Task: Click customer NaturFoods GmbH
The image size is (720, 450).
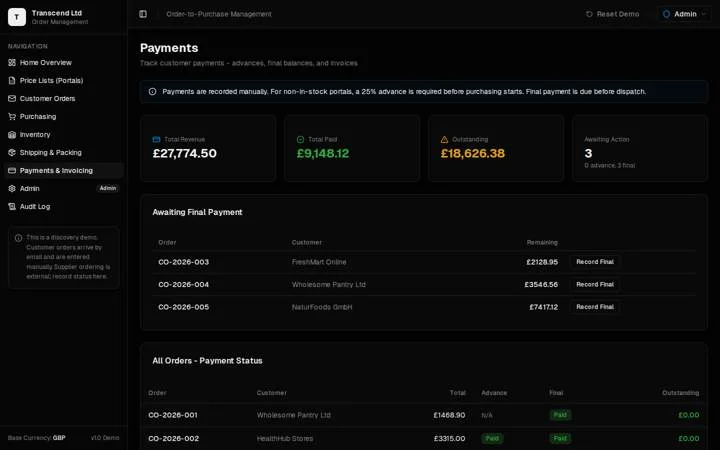Action: click(x=322, y=307)
